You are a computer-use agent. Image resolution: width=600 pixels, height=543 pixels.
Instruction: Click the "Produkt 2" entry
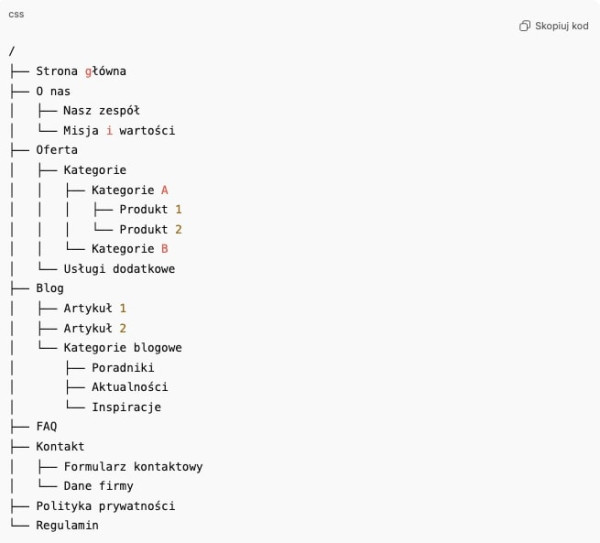click(x=151, y=229)
